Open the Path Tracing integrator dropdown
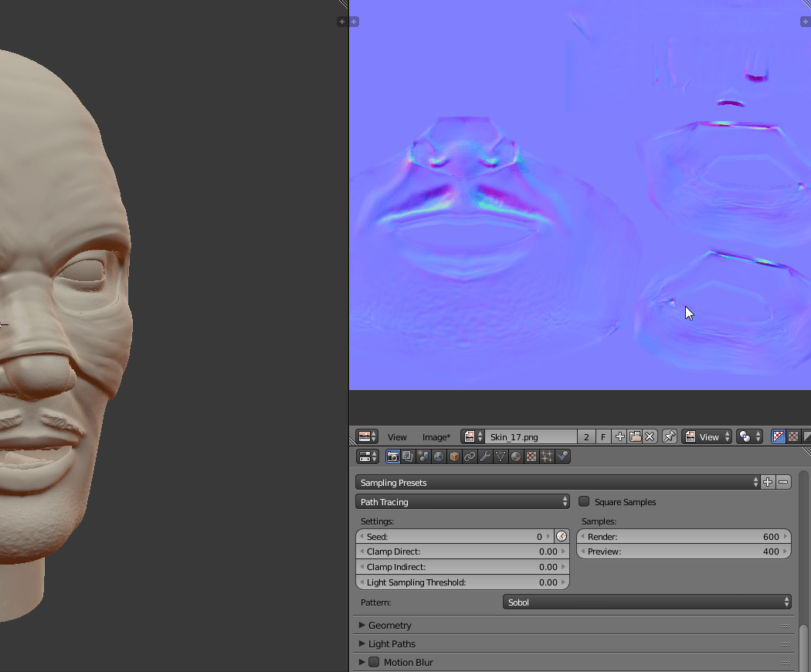 tap(463, 502)
